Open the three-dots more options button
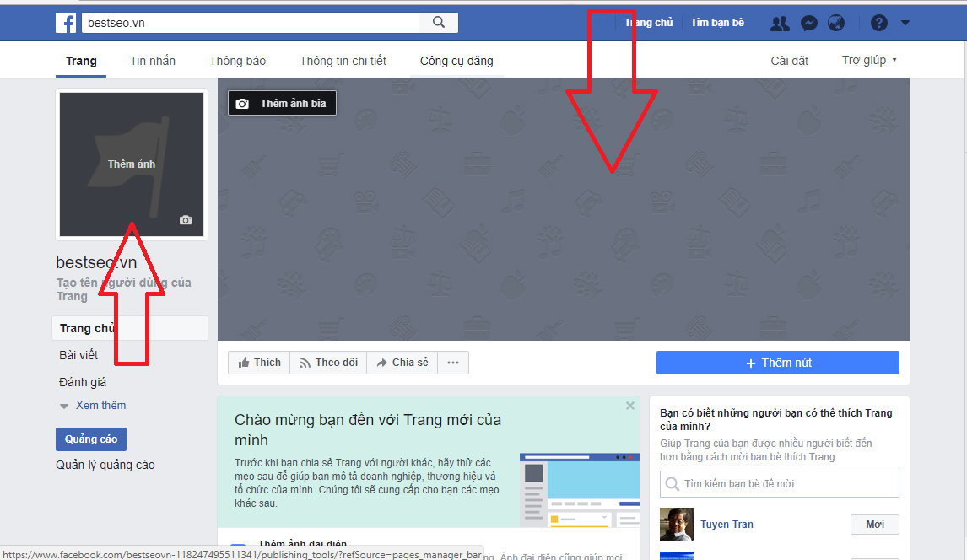The width and height of the screenshot is (967, 560). tap(453, 363)
